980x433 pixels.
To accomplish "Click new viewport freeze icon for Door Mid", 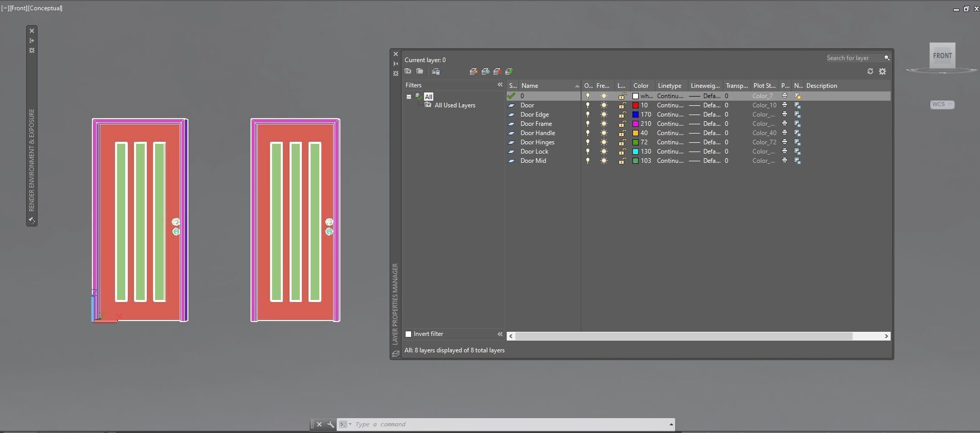I will [x=797, y=161].
